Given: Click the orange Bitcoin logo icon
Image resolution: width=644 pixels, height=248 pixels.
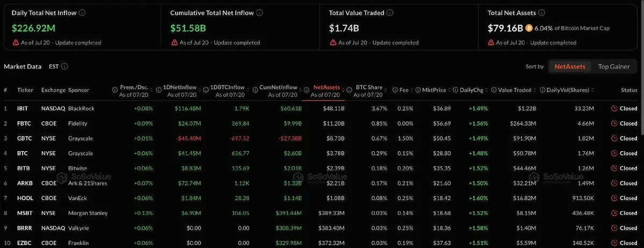Looking at the screenshot, I should (x=529, y=28).
